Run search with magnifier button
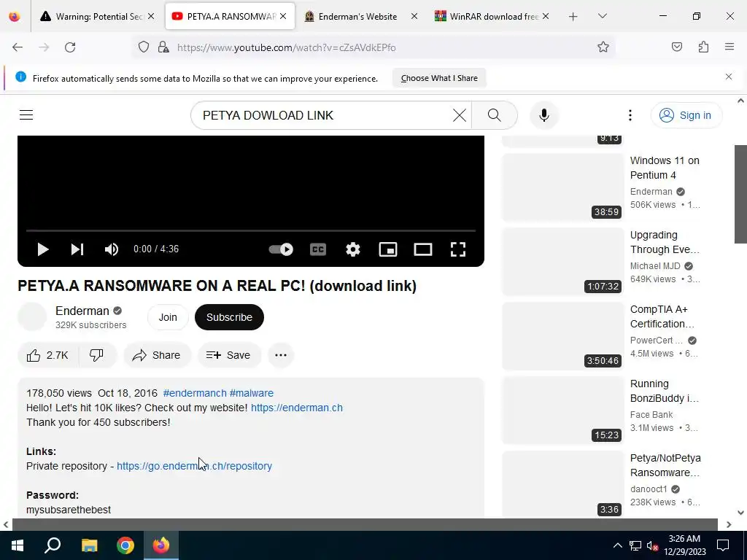Image resolution: width=747 pixels, height=560 pixels. coord(495,115)
